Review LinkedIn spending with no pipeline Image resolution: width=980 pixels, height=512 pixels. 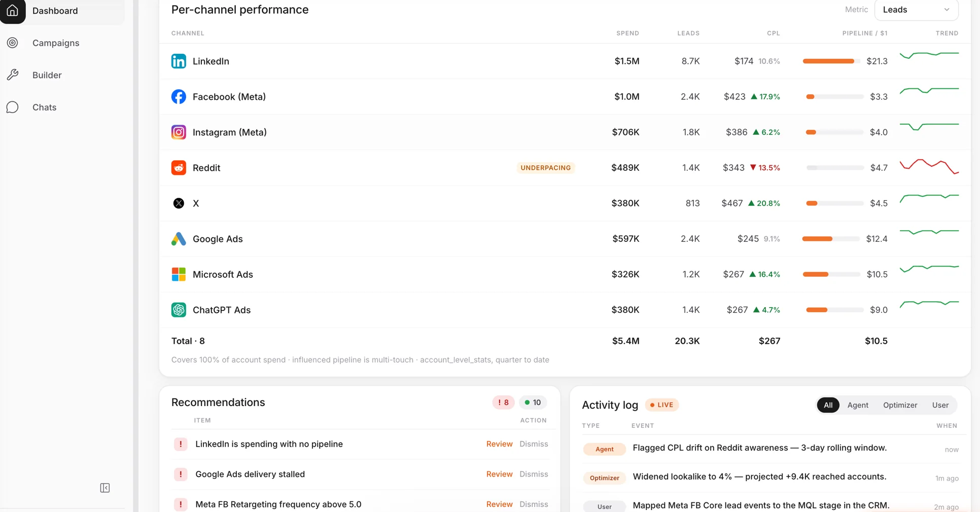499,444
